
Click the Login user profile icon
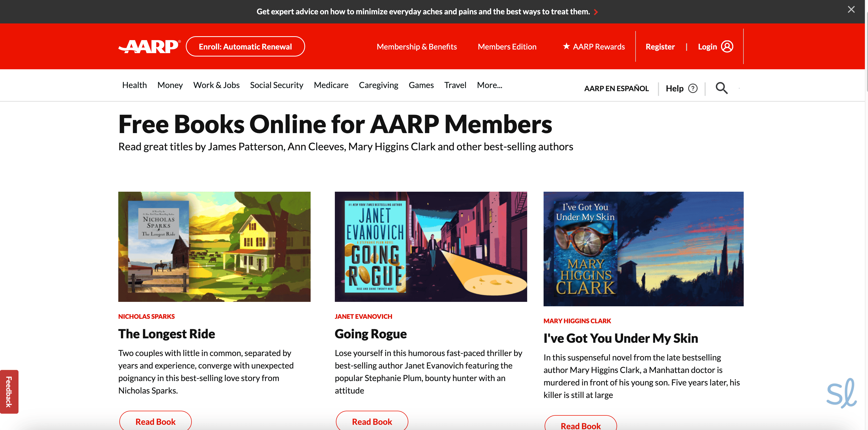point(727,46)
